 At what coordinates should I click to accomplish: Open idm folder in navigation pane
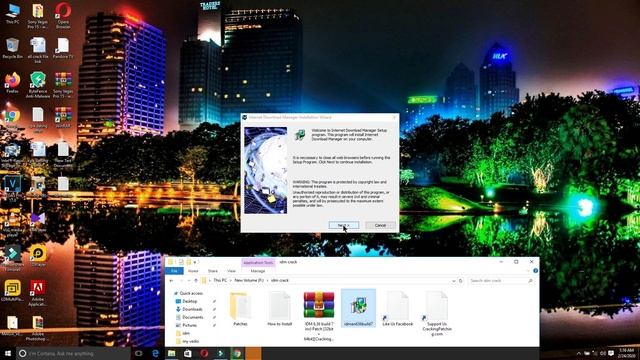pyautogui.click(x=183, y=333)
